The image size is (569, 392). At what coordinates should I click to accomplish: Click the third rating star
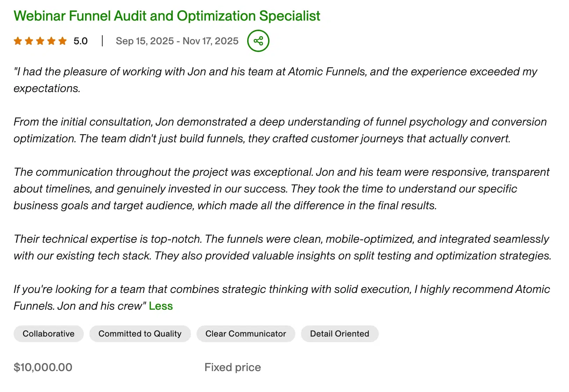point(40,41)
